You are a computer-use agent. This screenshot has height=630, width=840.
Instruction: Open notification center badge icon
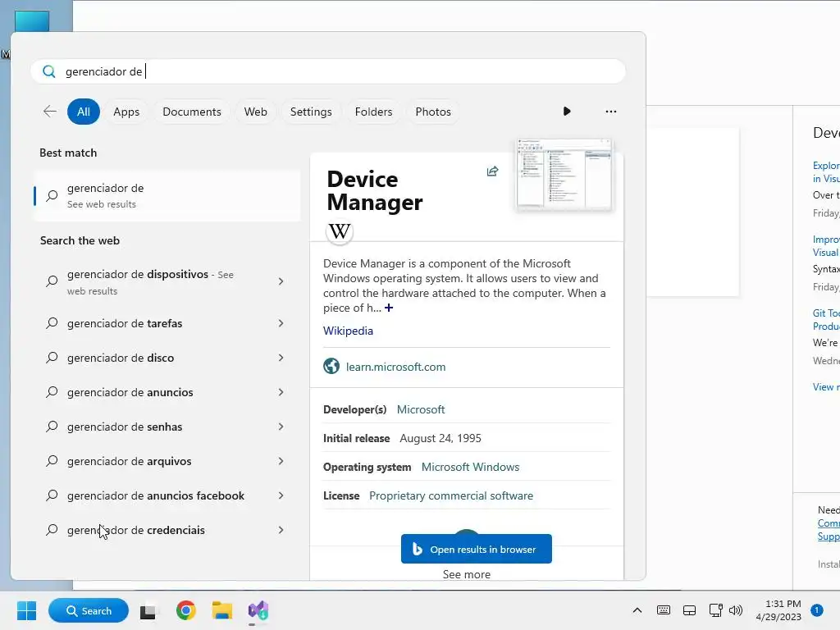(816, 609)
